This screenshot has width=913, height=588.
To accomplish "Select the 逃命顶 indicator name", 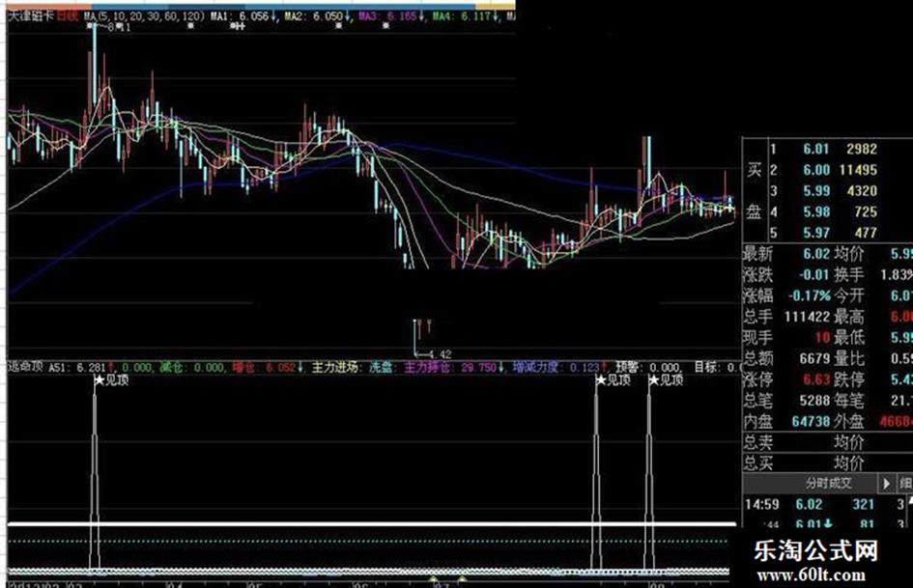I will 25,367.
